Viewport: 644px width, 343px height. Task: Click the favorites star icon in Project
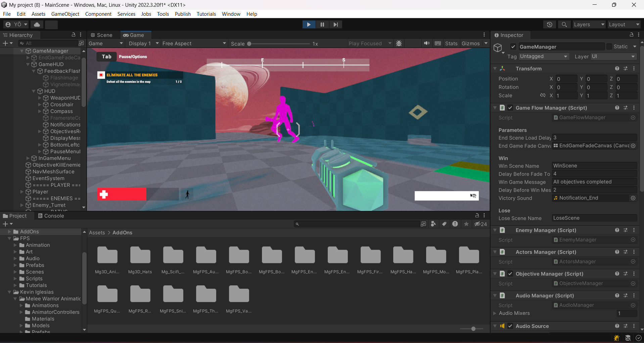(466, 224)
